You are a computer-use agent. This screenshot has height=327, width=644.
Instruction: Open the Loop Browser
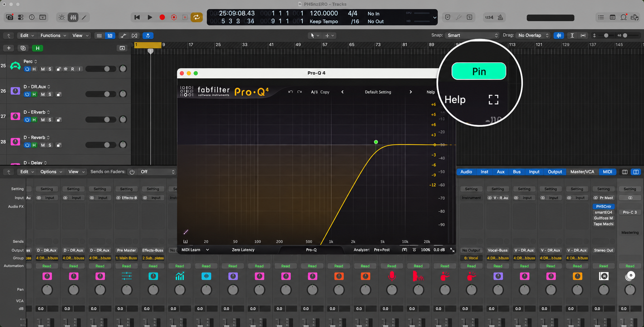point(624,17)
